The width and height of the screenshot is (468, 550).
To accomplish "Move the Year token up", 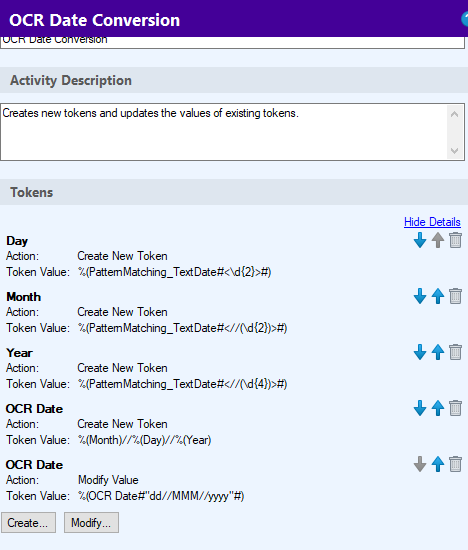I will [437, 352].
